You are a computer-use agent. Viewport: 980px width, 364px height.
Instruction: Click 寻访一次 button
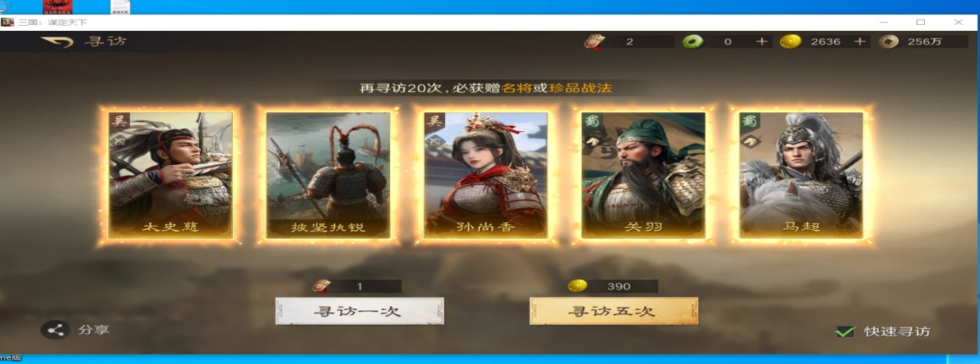click(x=360, y=310)
